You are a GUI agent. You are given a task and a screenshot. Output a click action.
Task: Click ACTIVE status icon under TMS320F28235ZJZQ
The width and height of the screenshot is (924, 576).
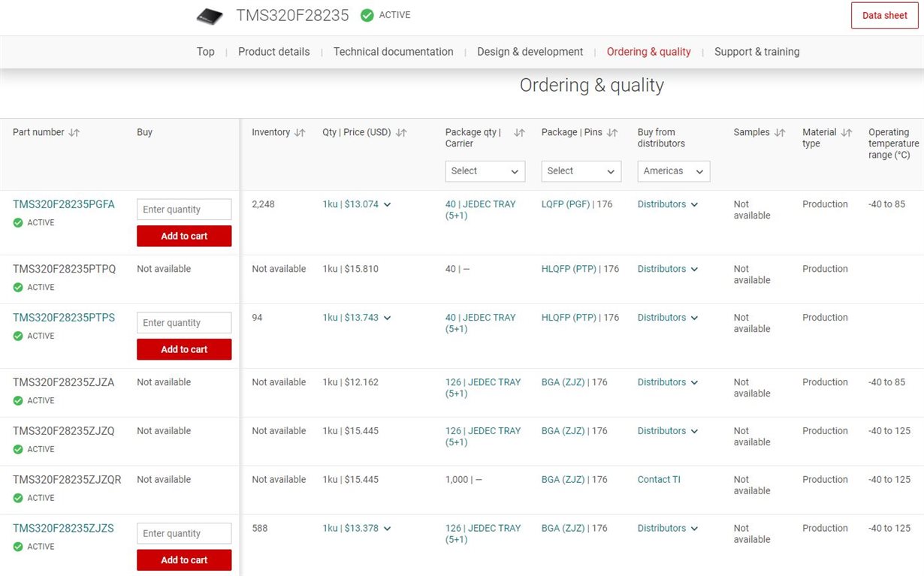pyautogui.click(x=18, y=449)
